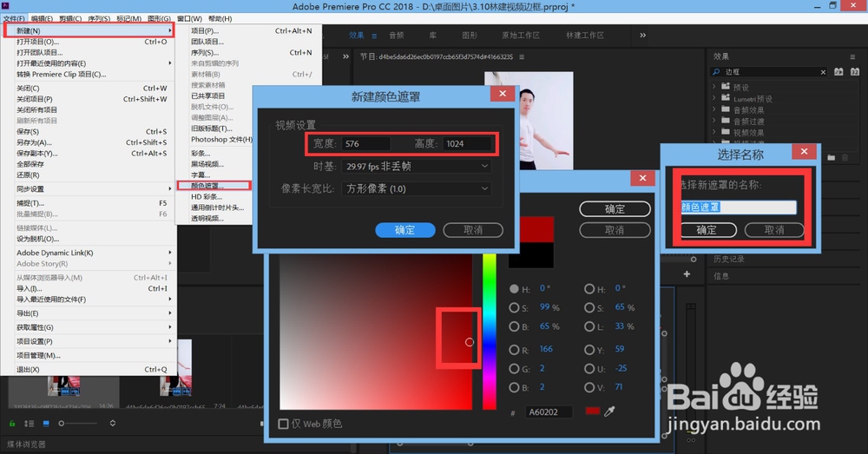
Task: Click in the red saturation color field
Action: [376, 332]
